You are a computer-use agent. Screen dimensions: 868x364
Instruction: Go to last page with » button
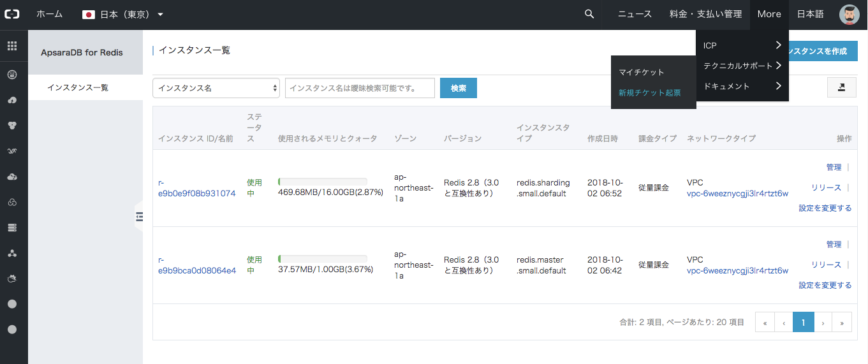(x=842, y=323)
